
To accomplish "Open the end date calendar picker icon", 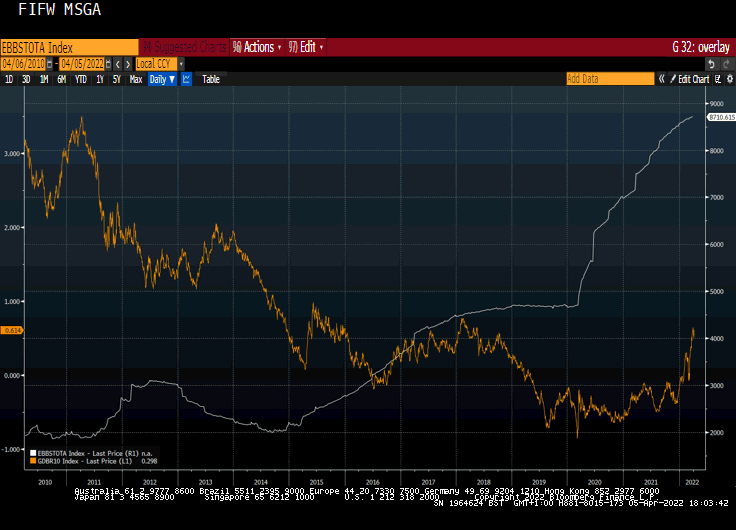I will (x=108, y=64).
